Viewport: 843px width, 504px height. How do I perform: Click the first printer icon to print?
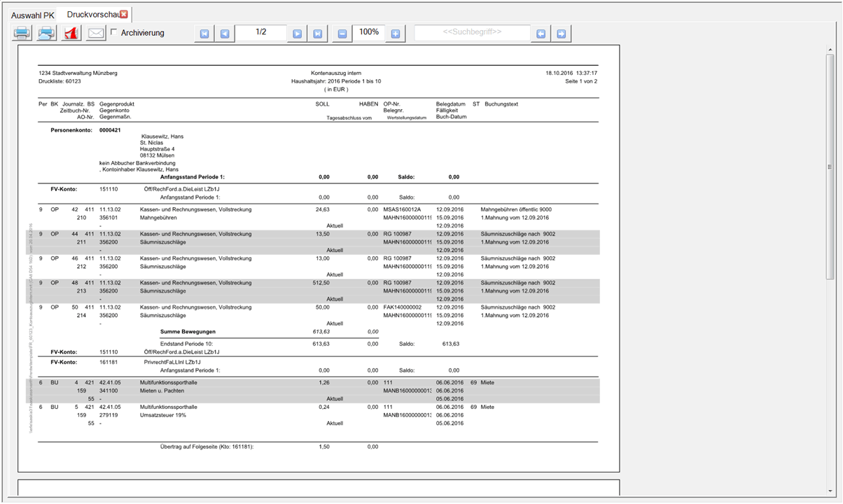click(x=22, y=33)
